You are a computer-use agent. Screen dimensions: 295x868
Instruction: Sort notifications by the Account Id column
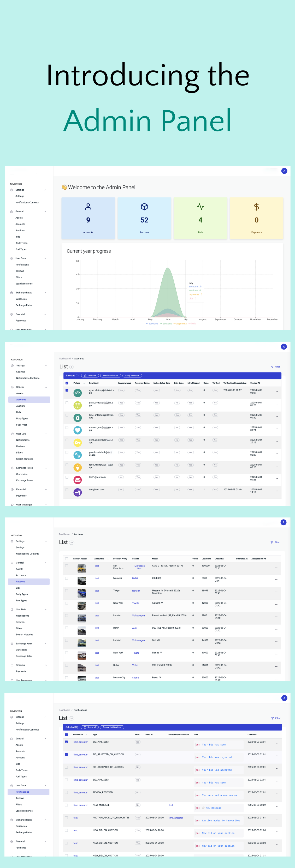[87, 734]
